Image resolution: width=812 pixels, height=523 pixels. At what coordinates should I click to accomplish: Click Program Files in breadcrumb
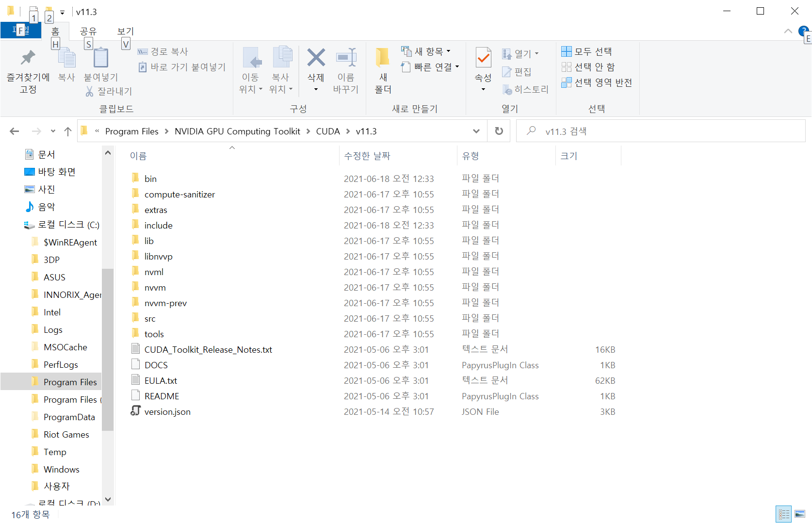[132, 131]
